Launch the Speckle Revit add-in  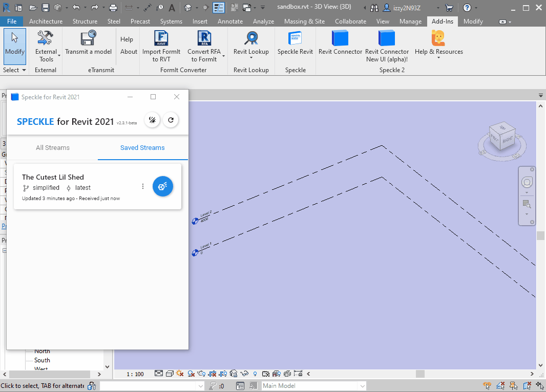tap(296, 42)
